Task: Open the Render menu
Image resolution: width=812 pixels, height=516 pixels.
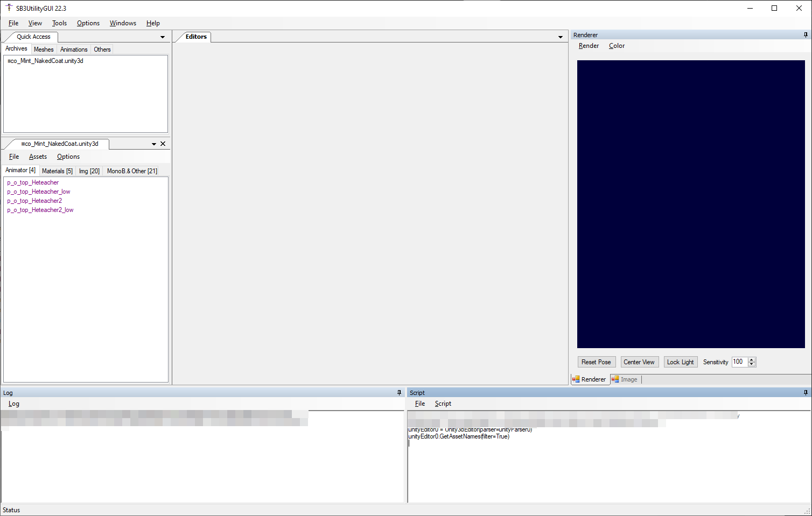Action: coord(588,46)
